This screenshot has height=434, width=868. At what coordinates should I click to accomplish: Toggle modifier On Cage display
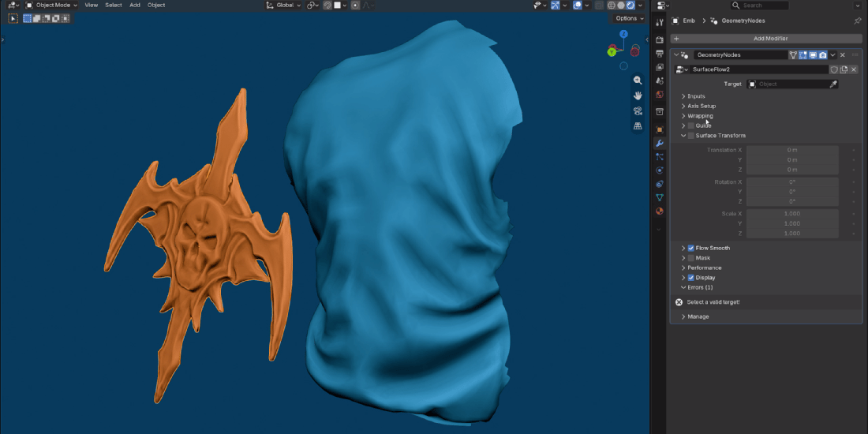point(793,54)
